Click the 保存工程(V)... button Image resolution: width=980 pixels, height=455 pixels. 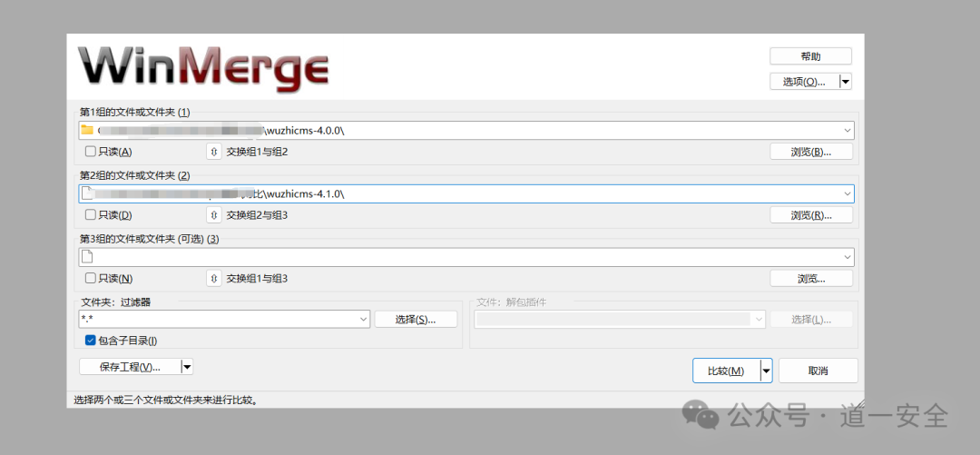(x=130, y=367)
